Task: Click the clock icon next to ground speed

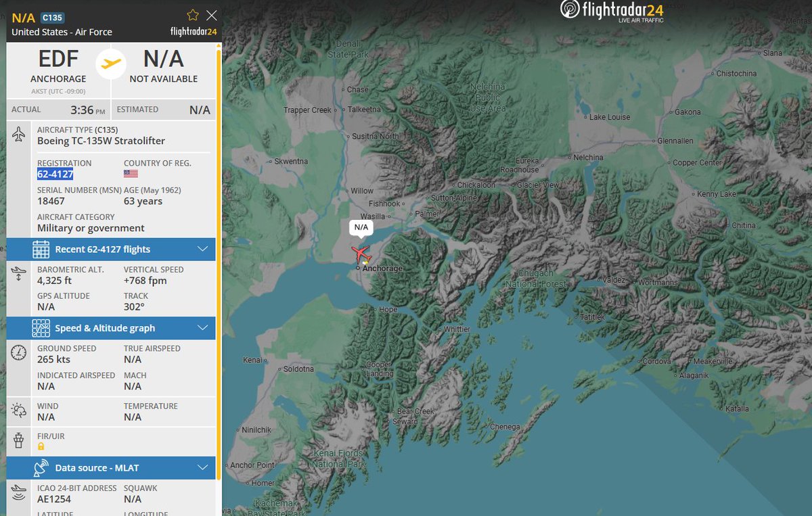Action: (18, 352)
